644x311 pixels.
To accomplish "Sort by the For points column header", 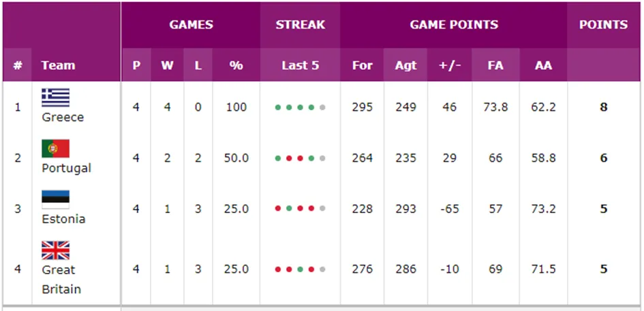I will point(362,65).
